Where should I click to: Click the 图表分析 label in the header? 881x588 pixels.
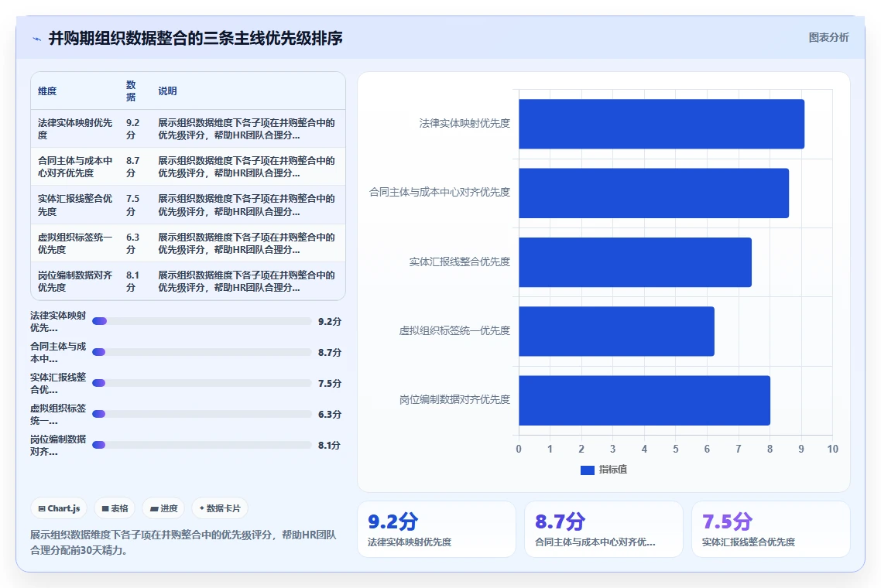click(829, 38)
